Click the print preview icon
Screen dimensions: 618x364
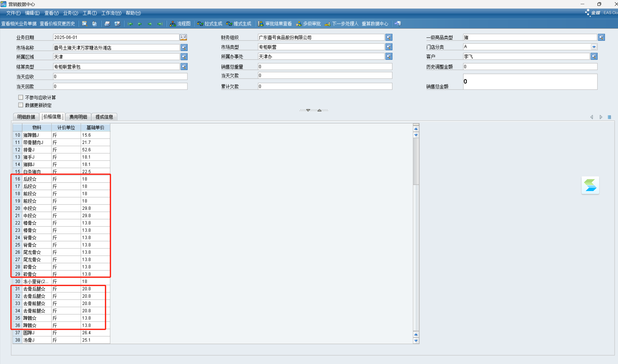point(117,24)
